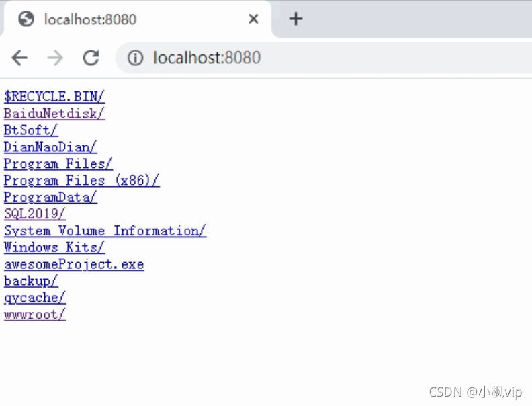This screenshot has height=406, width=532.
Task: Open the Windows Kits/ folder link
Action: [x=54, y=247]
